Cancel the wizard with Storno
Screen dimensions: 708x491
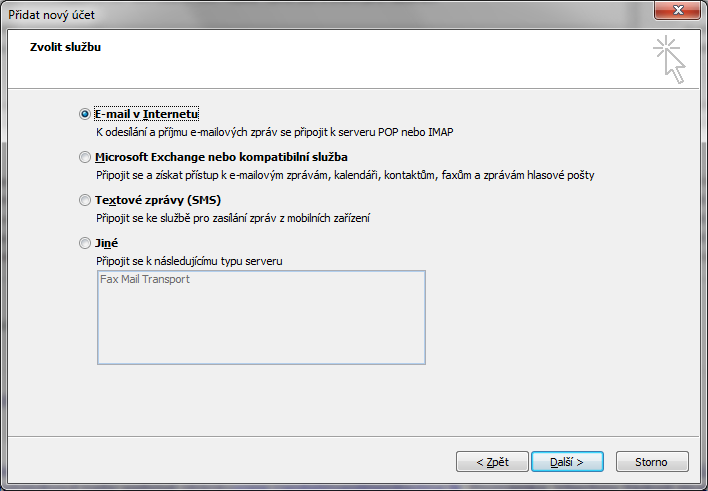tap(652, 462)
